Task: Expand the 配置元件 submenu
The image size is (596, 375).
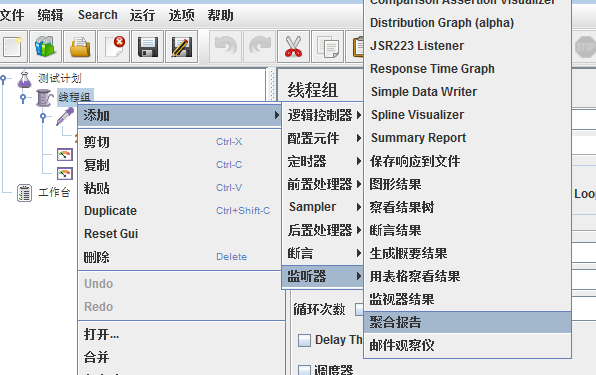Action: tap(323, 138)
